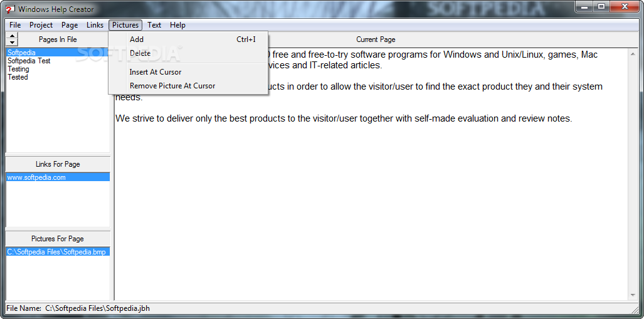Click the editor scrollbar up arrow
The width and height of the screenshot is (644, 319).
click(633, 53)
